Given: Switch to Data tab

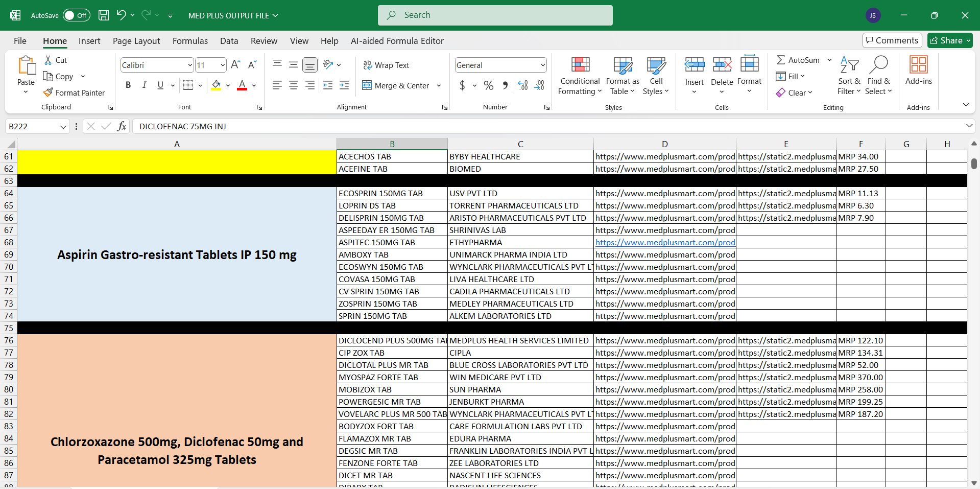Looking at the screenshot, I should click(x=229, y=41).
